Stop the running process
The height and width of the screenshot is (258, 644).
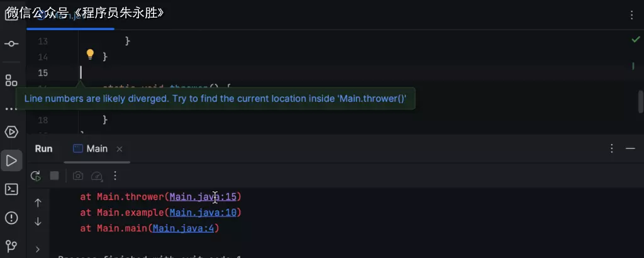(x=55, y=176)
